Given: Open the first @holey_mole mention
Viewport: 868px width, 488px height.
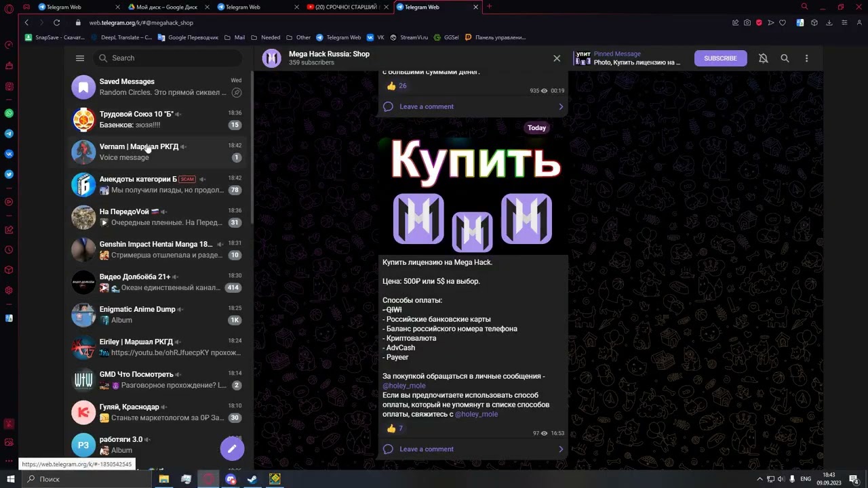Looking at the screenshot, I should [404, 386].
